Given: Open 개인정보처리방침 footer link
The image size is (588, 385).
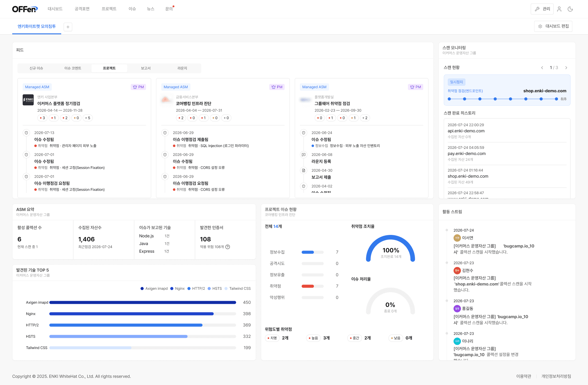Looking at the screenshot, I should pyautogui.click(x=556, y=376).
